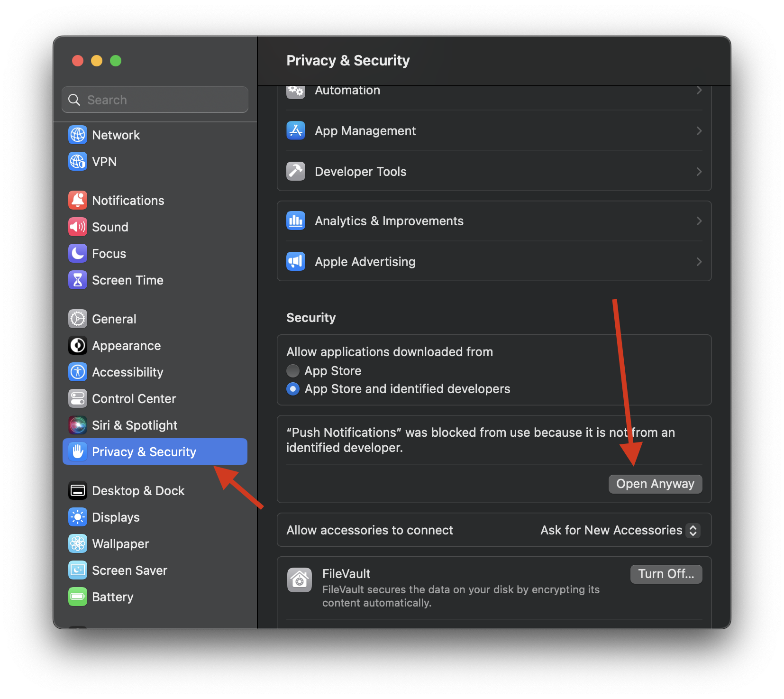784x699 pixels.
Task: Open the Battery label in sidebar
Action: 113,597
